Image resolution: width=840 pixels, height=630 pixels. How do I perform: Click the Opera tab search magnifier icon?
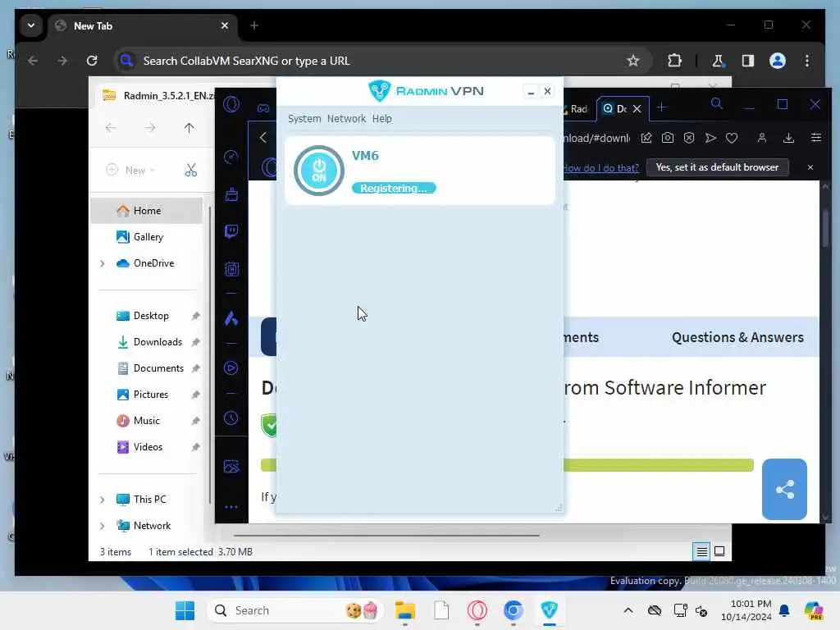(x=716, y=104)
